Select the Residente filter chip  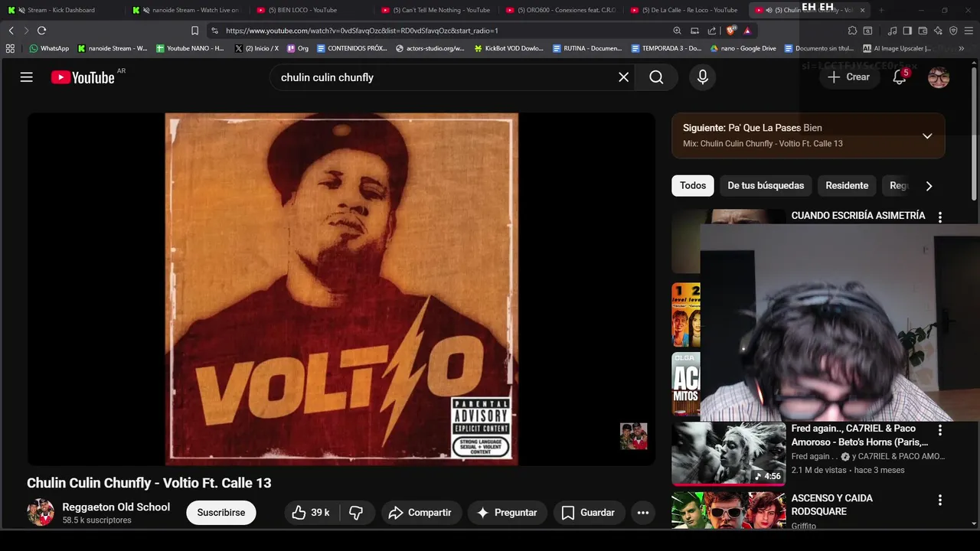847,186
